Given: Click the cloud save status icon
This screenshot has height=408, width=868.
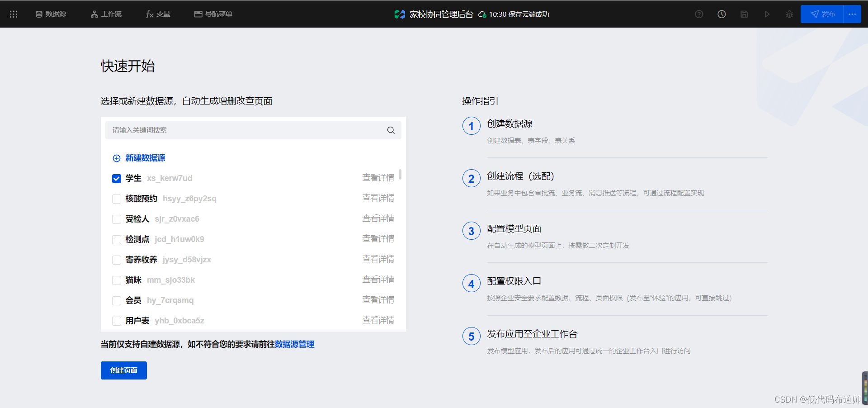Looking at the screenshot, I should click(x=482, y=14).
